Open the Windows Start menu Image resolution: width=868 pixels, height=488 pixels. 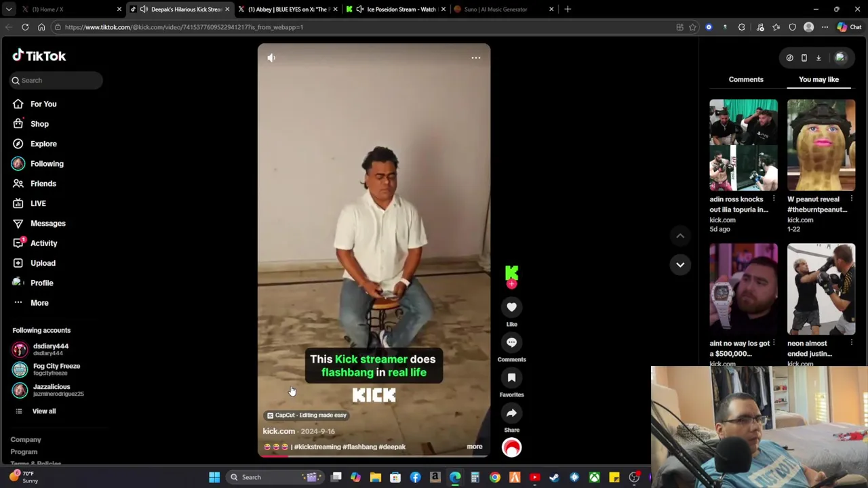pos(214,477)
